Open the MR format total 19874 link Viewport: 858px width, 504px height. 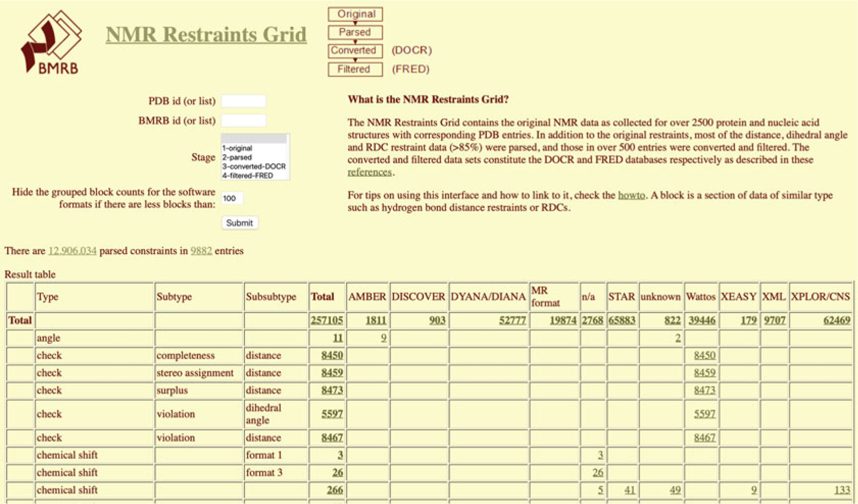563,320
